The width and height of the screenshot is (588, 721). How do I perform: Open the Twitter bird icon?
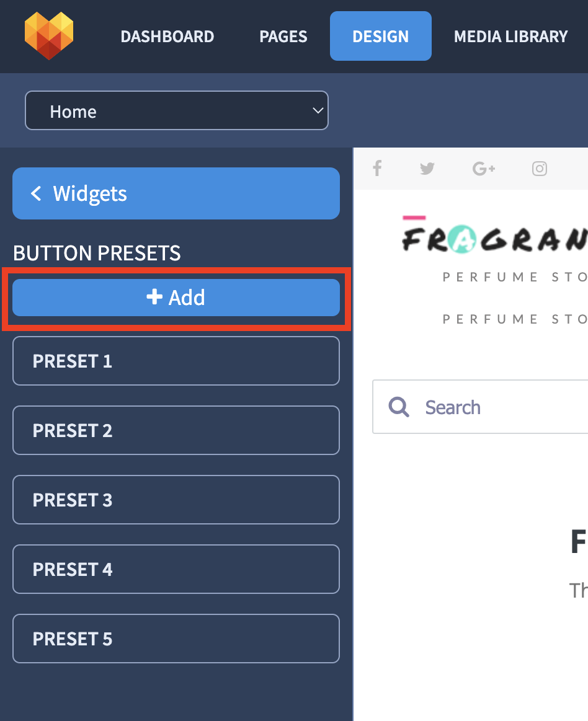(427, 168)
